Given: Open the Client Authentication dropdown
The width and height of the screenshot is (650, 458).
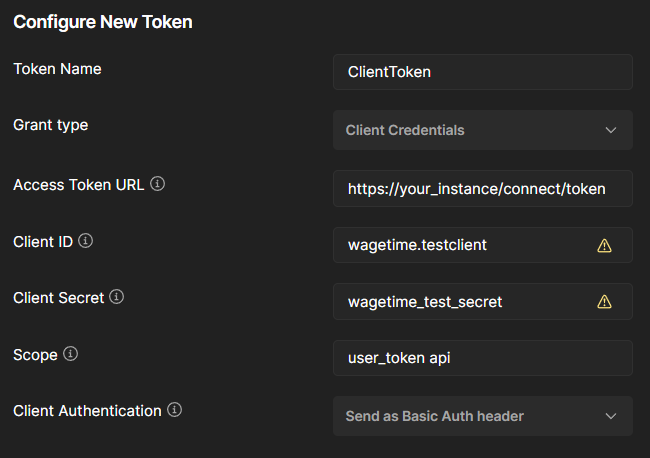Looking at the screenshot, I should [x=483, y=416].
